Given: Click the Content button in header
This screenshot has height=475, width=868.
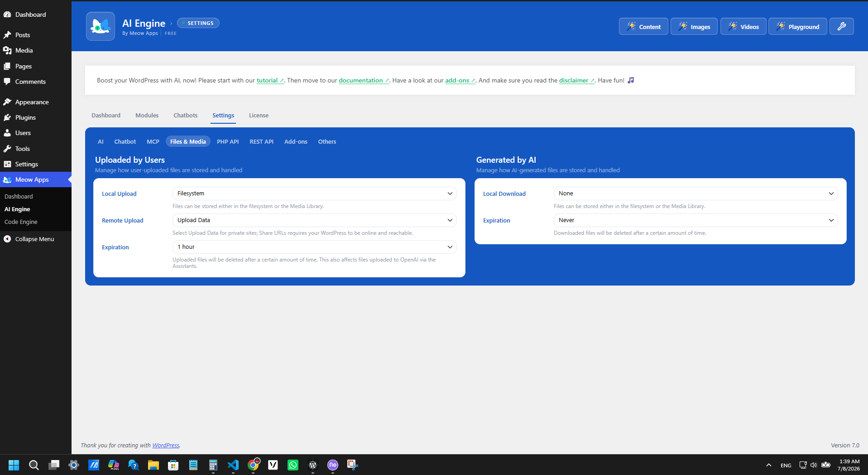Looking at the screenshot, I should point(643,26).
